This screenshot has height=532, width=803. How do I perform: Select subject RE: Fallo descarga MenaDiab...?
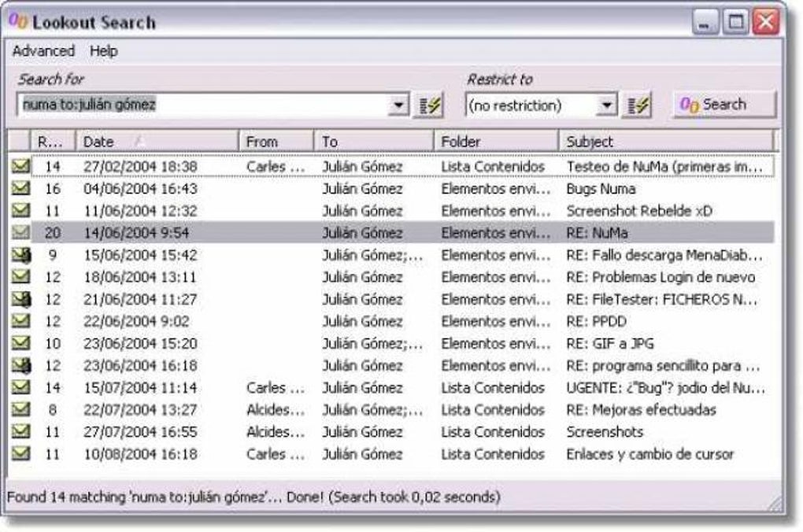click(664, 255)
